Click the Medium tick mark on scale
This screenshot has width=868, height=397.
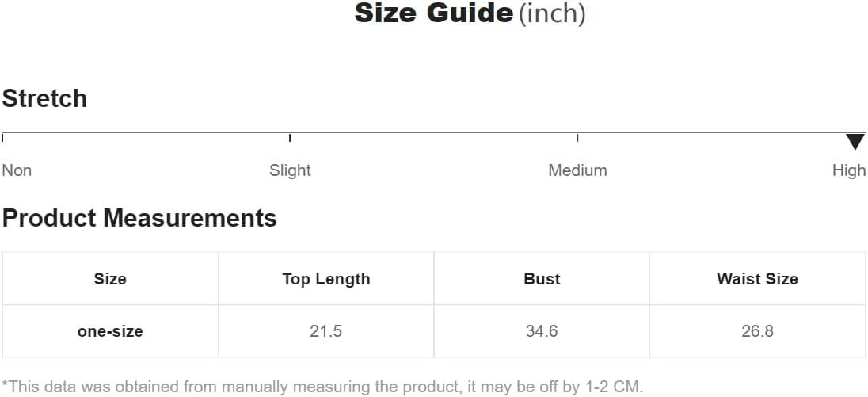(577, 137)
